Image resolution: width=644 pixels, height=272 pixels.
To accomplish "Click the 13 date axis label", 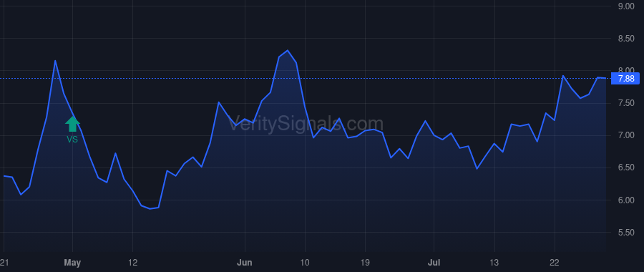I will click(x=494, y=263).
